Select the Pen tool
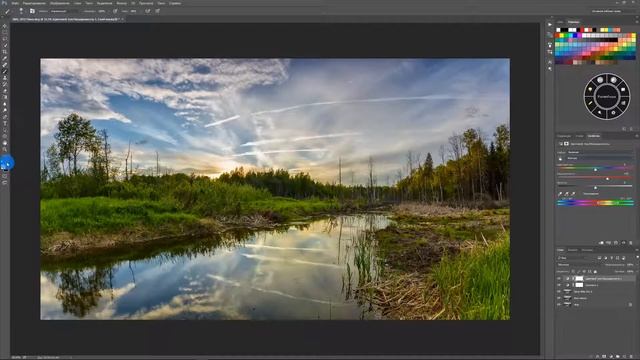This screenshot has height=360, width=640. pos(4,117)
